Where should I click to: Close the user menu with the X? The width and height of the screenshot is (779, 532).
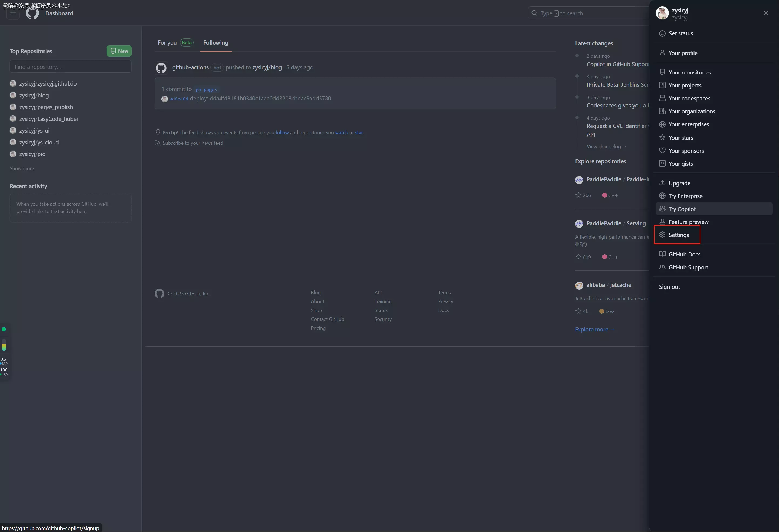(766, 13)
